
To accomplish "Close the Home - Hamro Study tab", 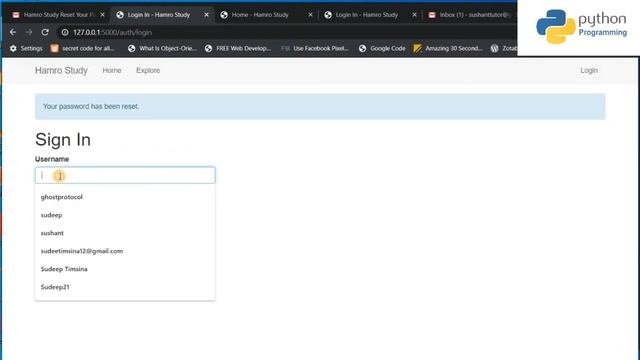I will [310, 15].
